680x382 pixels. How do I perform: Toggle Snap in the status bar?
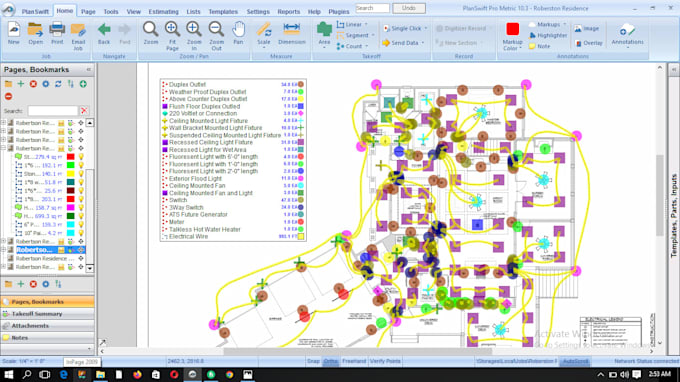(313, 361)
